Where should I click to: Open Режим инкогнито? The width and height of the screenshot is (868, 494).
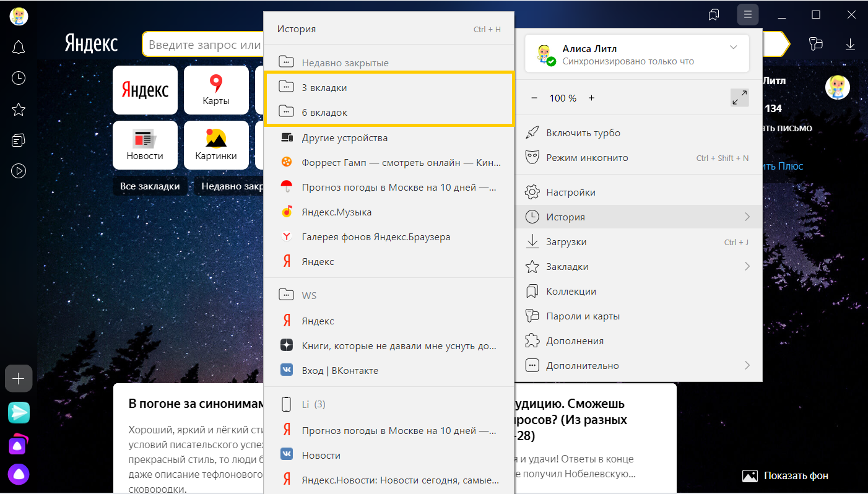click(x=638, y=157)
